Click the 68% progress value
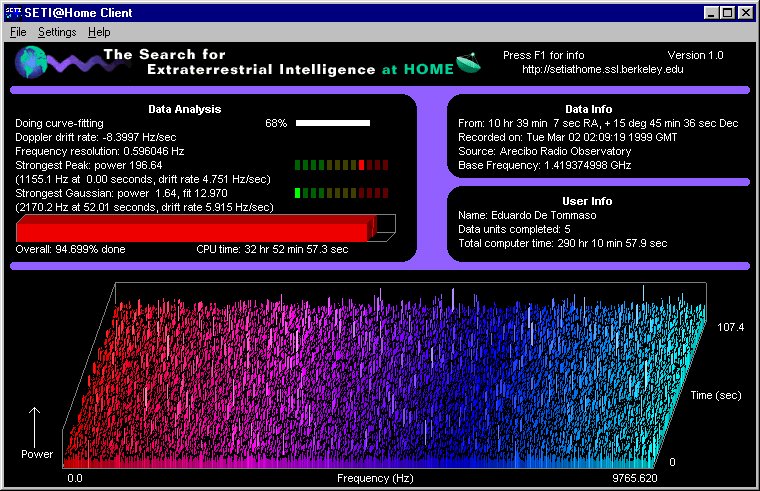Screen dimensions: 760x491 276,124
